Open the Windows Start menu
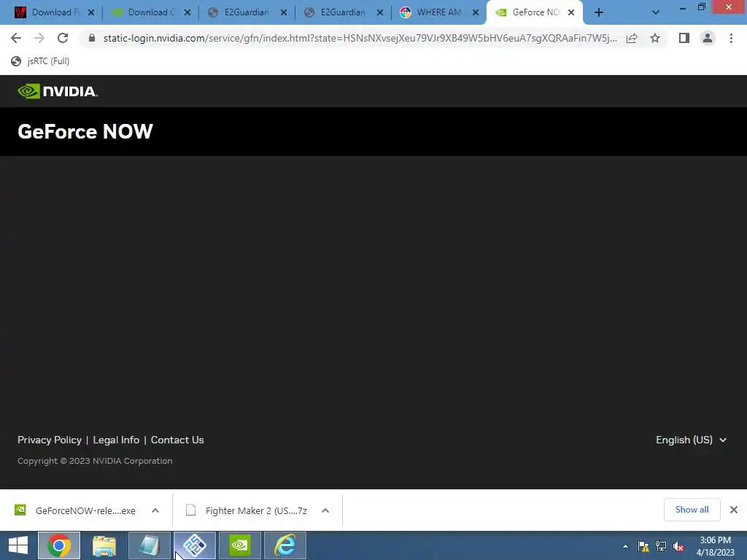The height and width of the screenshot is (560, 747). pos(18,545)
